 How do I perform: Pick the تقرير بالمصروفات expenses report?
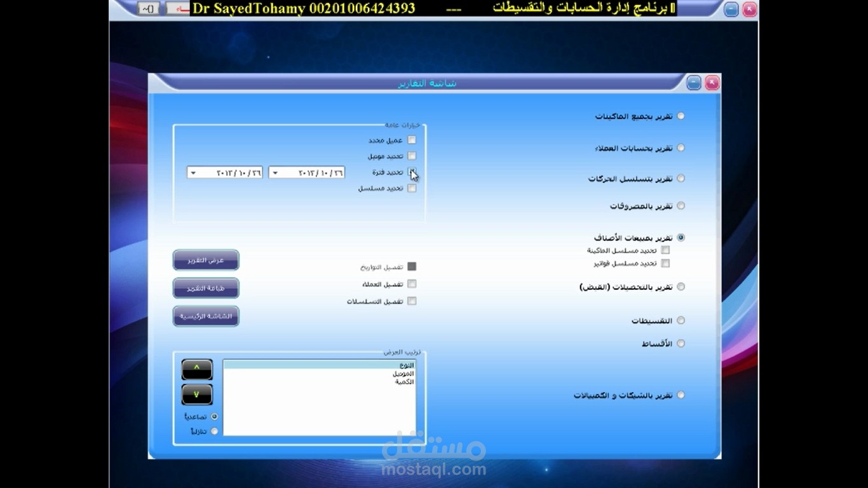[681, 206]
